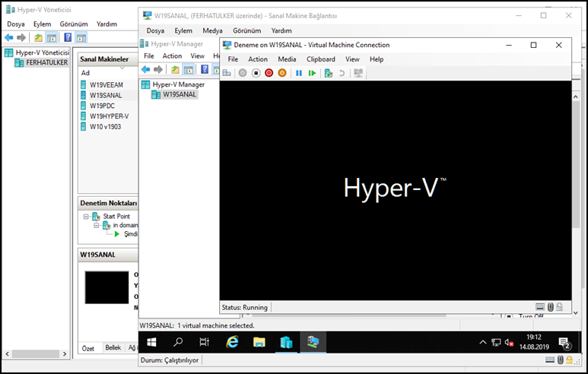Click the muted volume tray icon
The width and height of the screenshot is (588, 374).
tap(509, 342)
